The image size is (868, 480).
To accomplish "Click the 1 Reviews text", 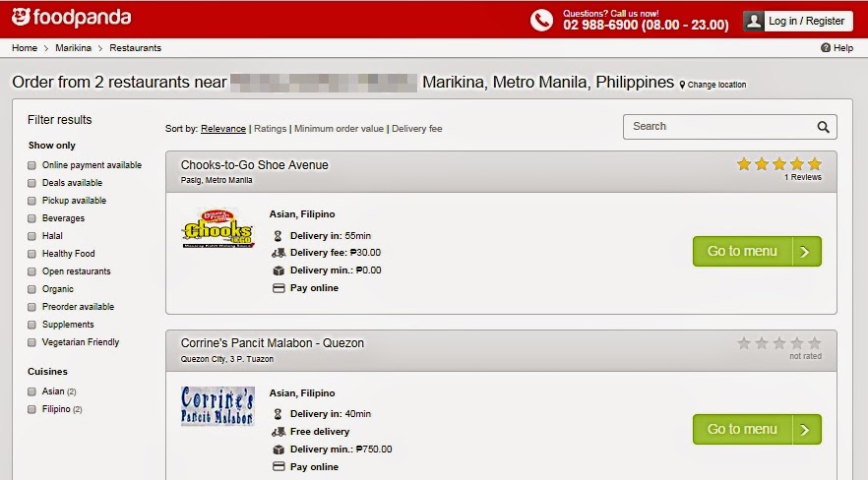I will 803,177.
